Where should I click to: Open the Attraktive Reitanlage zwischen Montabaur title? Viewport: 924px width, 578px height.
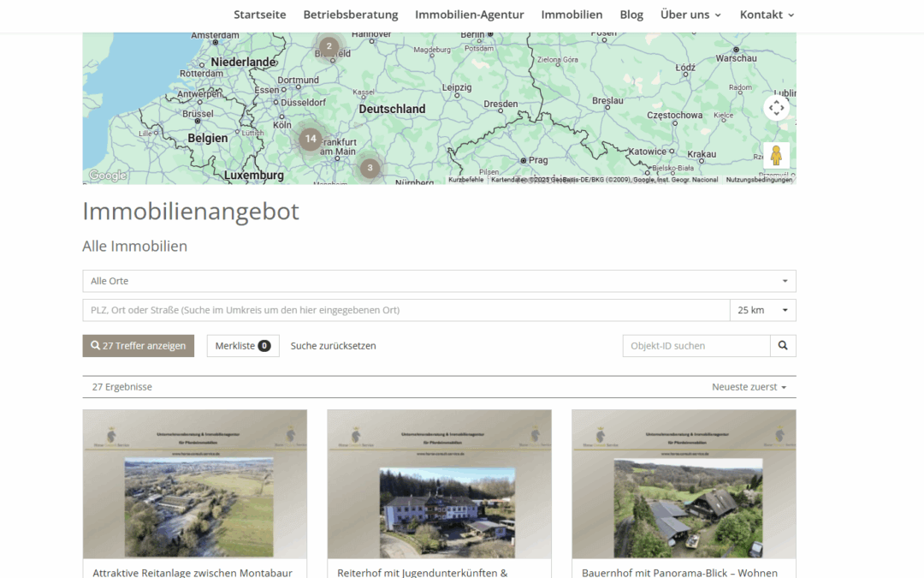coord(192,572)
